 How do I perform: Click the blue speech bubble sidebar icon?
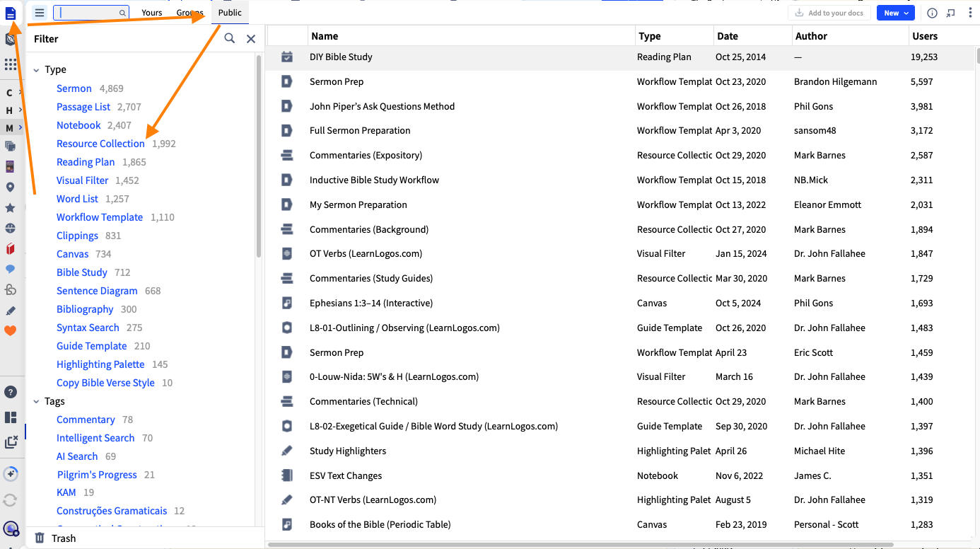click(x=11, y=270)
